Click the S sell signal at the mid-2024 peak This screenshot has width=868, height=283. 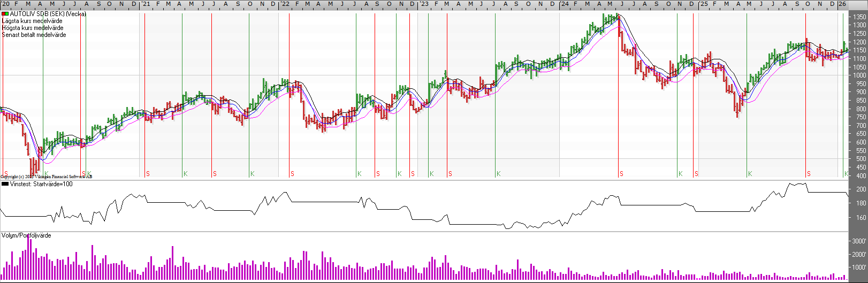coord(621,174)
